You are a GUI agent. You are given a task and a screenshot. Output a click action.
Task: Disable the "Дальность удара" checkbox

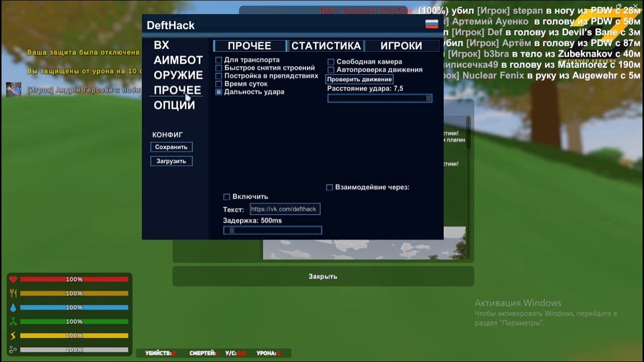[x=219, y=92]
